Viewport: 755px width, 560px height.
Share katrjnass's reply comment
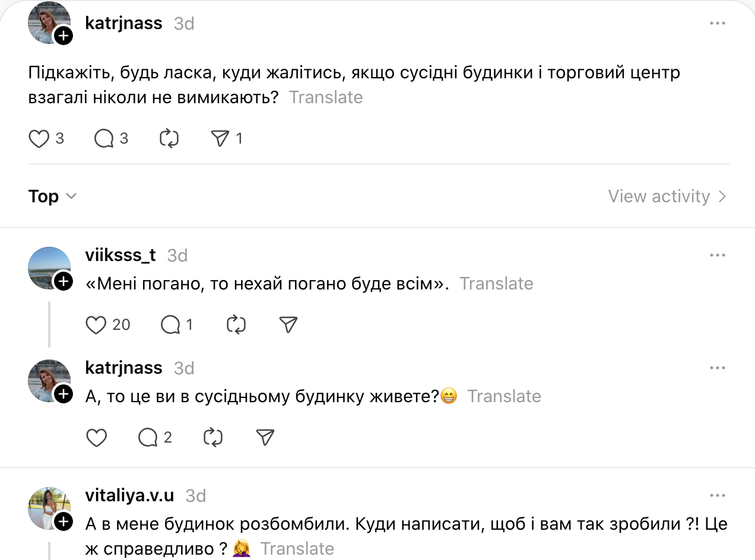pyautogui.click(x=265, y=438)
